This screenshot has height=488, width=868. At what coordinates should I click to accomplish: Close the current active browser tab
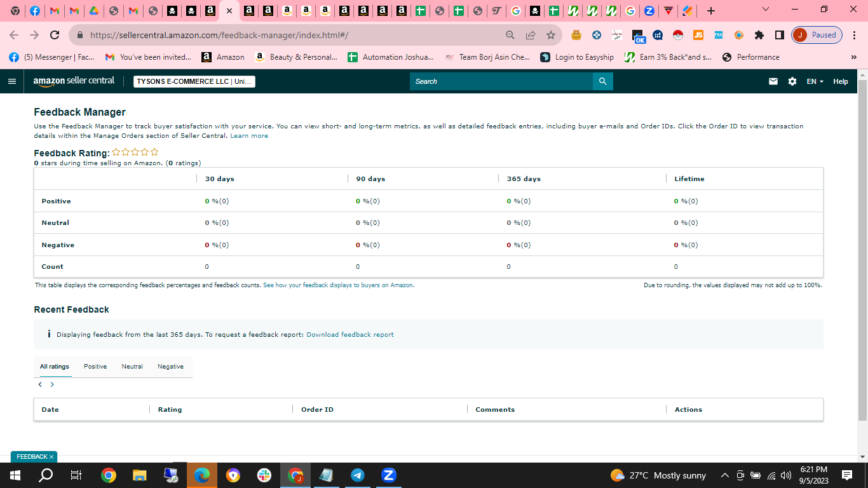(229, 11)
